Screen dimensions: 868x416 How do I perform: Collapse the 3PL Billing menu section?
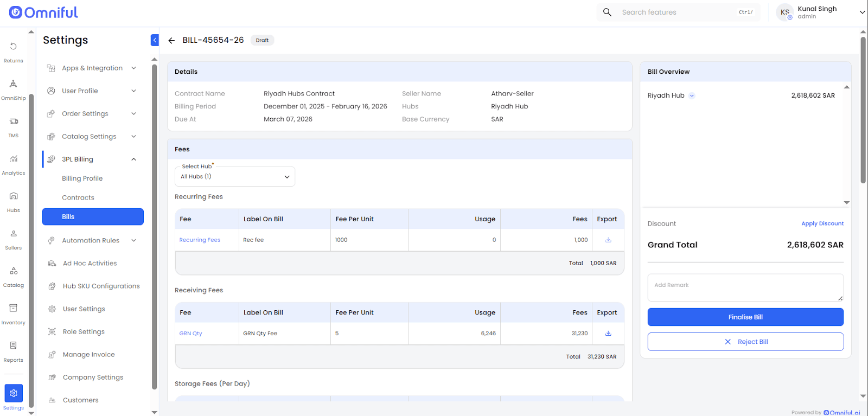tap(133, 159)
